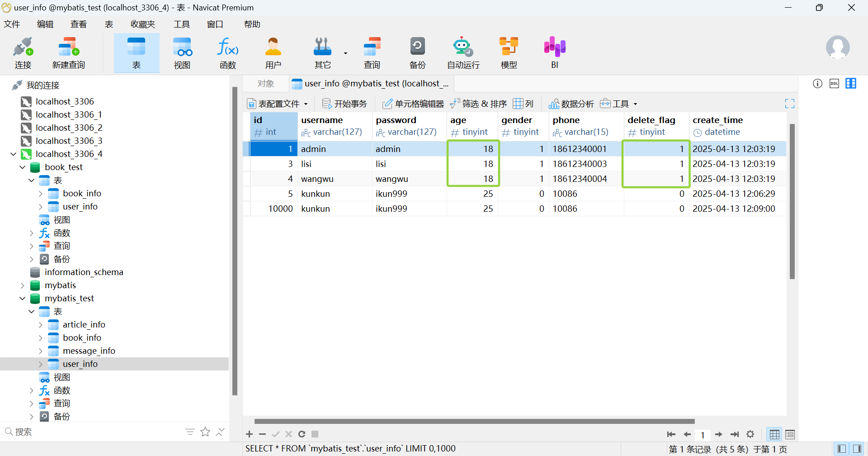This screenshot has height=456, width=868.
Task: Open the 工具 dropdown in table toolbar
Action: 619,104
